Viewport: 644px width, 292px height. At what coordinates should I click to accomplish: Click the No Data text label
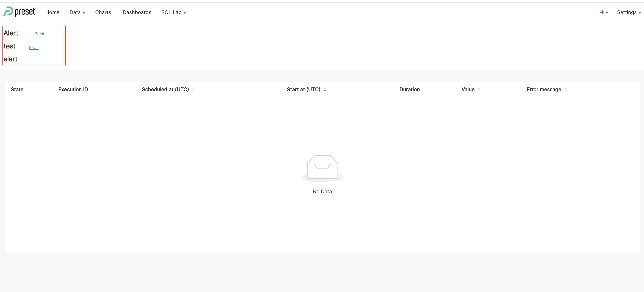pos(322,191)
